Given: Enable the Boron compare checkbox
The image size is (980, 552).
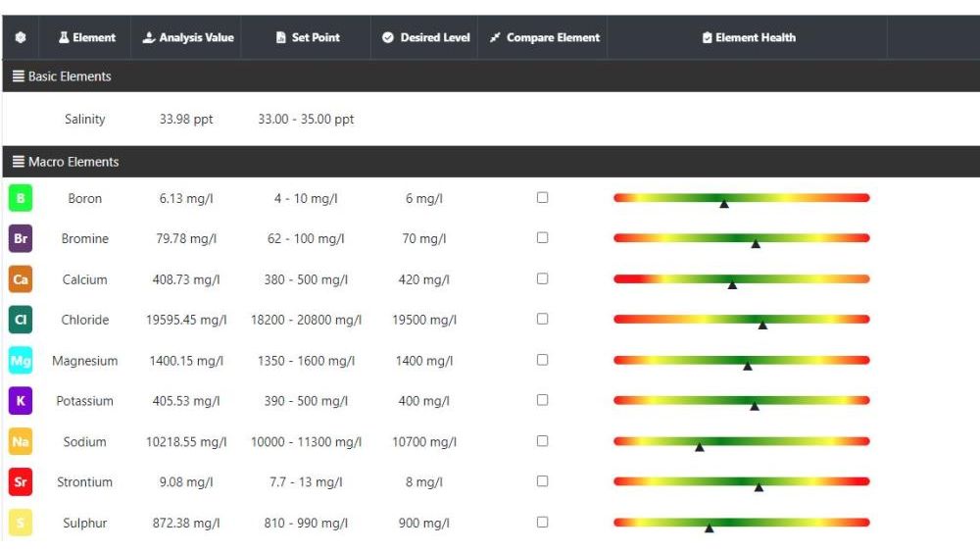Looking at the screenshot, I should pos(543,198).
